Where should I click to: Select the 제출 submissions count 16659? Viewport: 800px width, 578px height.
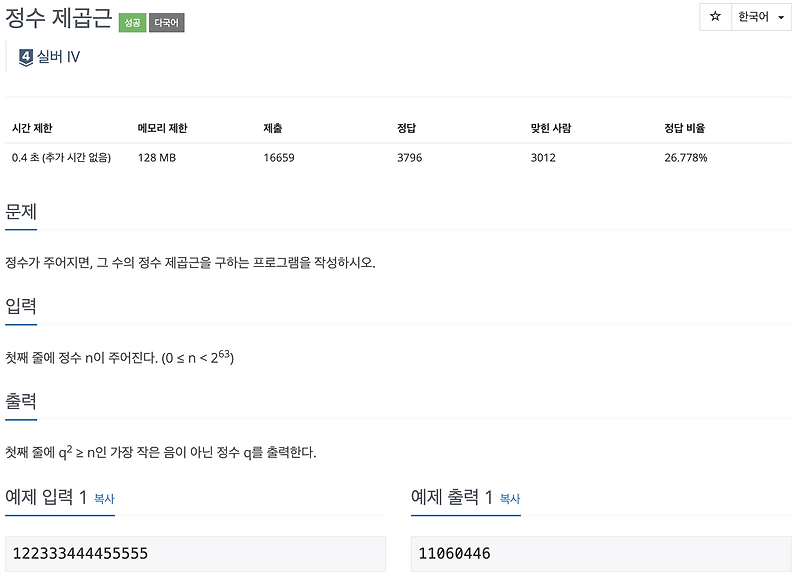click(278, 157)
